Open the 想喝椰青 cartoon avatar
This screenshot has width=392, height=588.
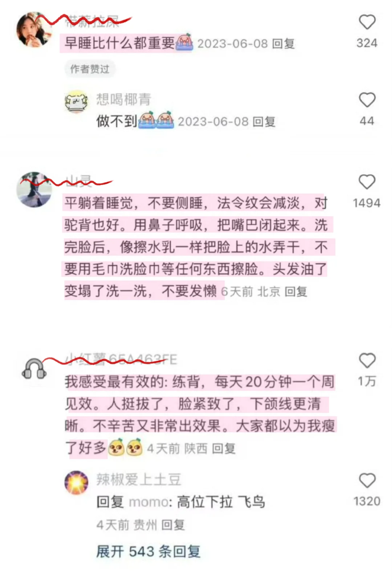point(76,101)
